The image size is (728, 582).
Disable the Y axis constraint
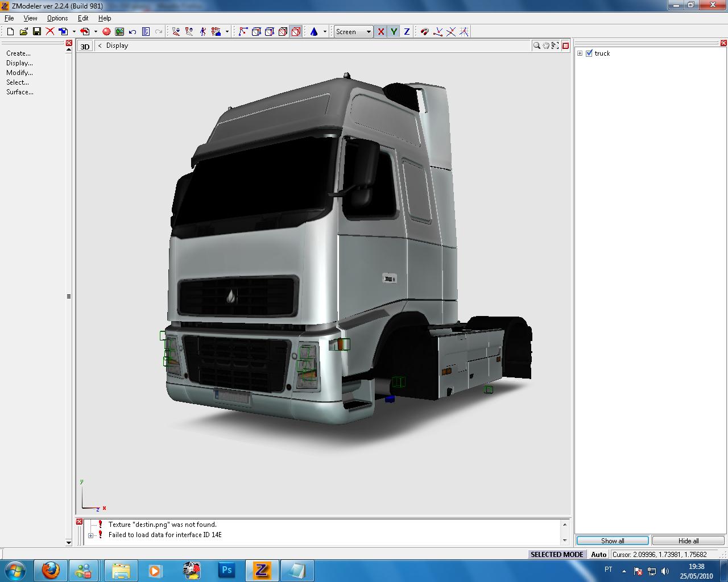[x=394, y=32]
